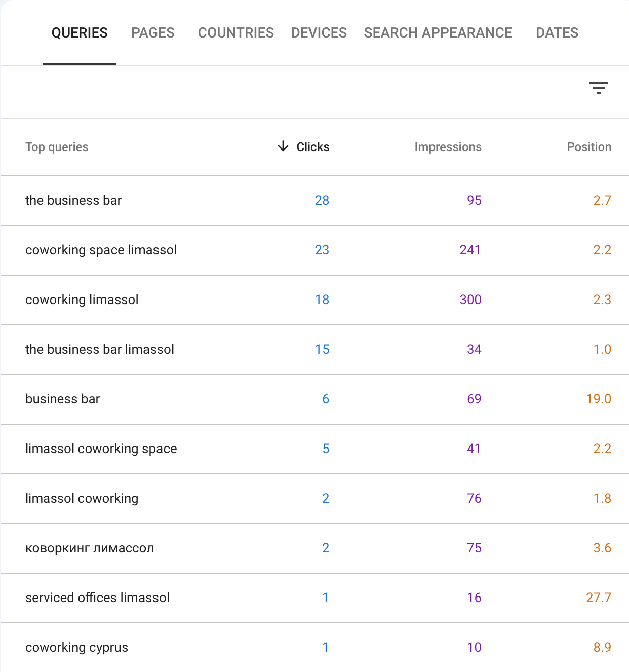
Task: Switch to the PAGES tab
Action: point(152,32)
